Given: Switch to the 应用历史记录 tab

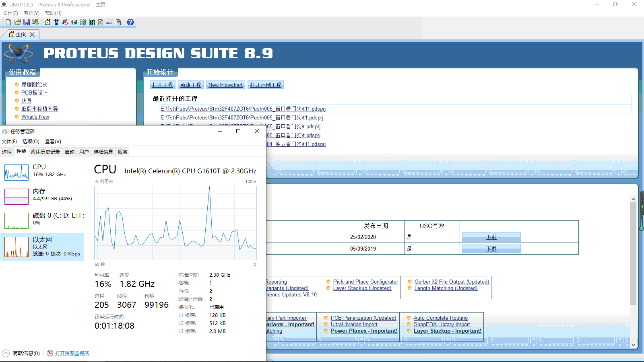Looking at the screenshot, I should 45,152.
